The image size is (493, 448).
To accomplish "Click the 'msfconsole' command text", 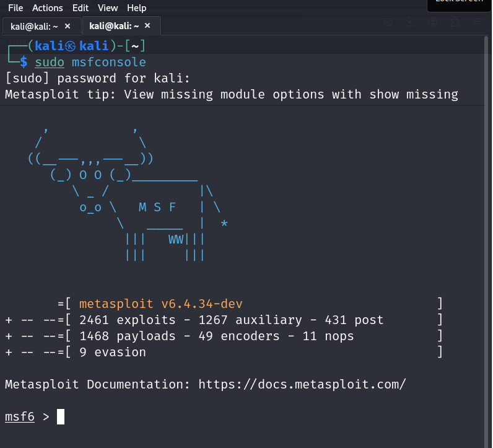I will pyautogui.click(x=109, y=63).
